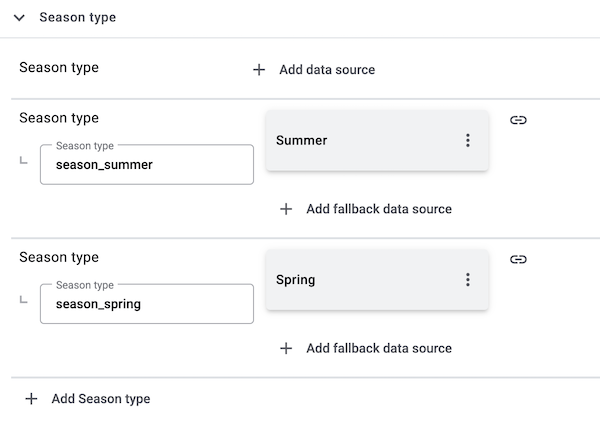Click the Season type heading above season_spring
This screenshot has width=600, height=429.
(x=59, y=257)
